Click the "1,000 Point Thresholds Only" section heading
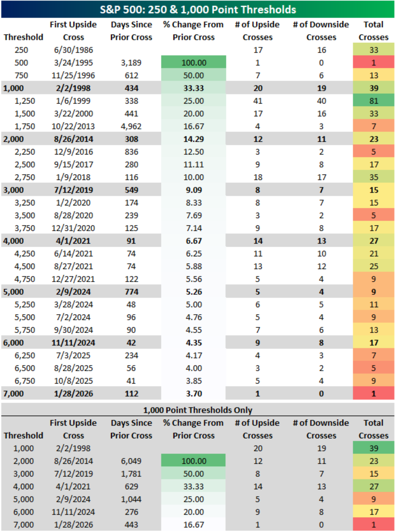 tap(197, 410)
